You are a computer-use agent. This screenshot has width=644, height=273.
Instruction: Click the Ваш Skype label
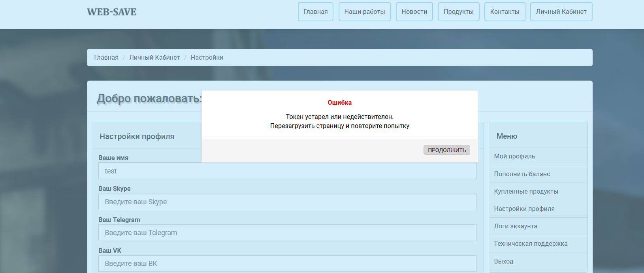point(115,189)
